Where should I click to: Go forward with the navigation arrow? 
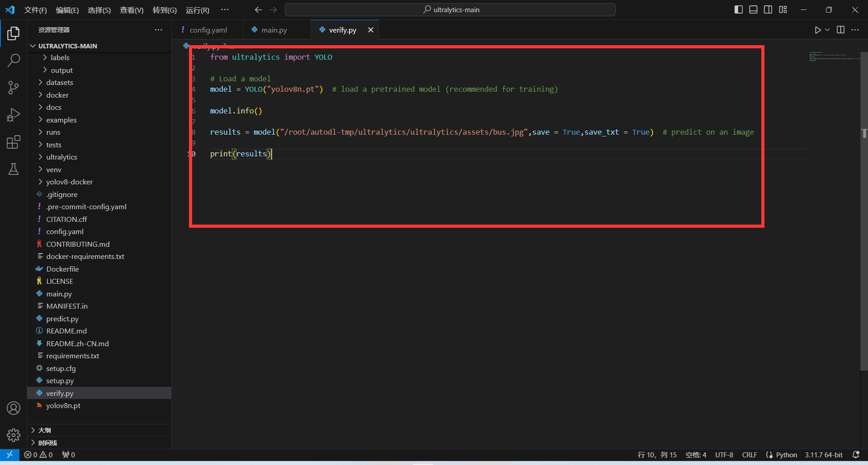pos(273,10)
